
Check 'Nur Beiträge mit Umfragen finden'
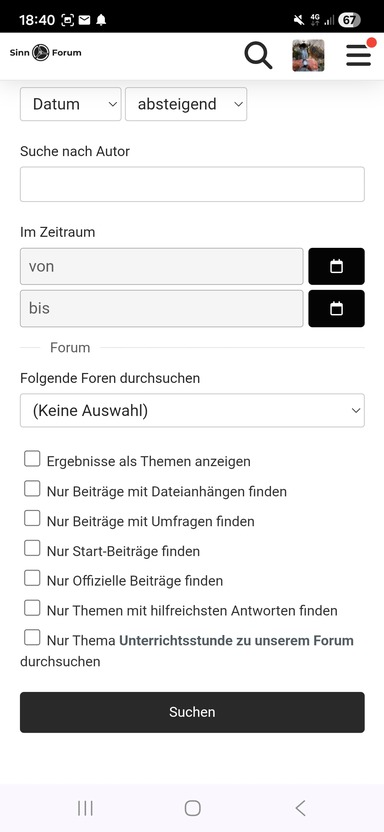(32, 518)
